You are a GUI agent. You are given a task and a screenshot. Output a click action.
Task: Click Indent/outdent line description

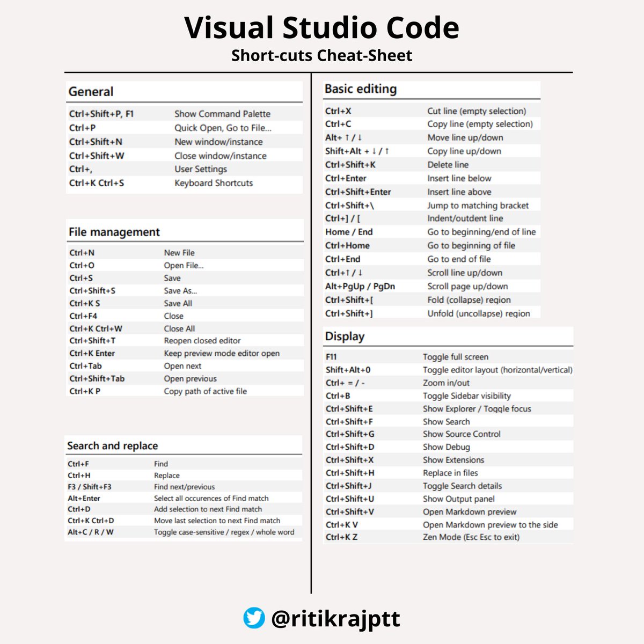(x=465, y=218)
